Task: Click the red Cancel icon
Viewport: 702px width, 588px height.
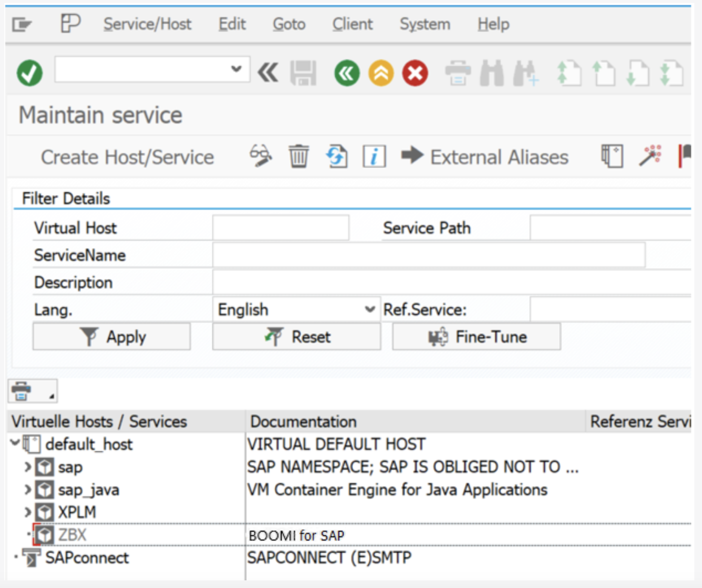Action: point(415,73)
